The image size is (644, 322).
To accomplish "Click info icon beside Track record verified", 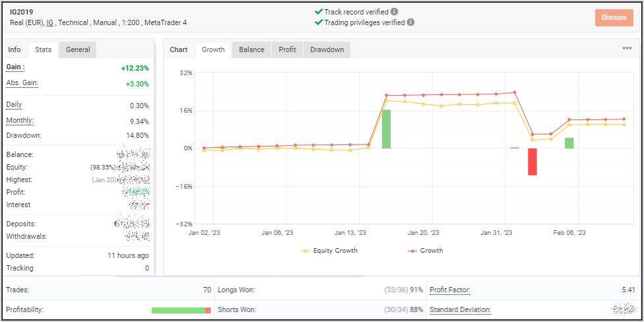I will pyautogui.click(x=395, y=11).
